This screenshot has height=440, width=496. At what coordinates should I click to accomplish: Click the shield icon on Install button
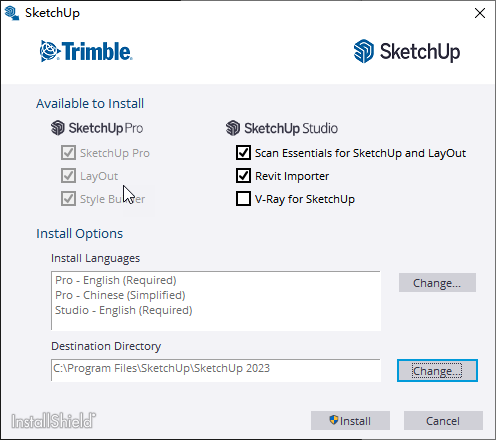click(x=334, y=420)
